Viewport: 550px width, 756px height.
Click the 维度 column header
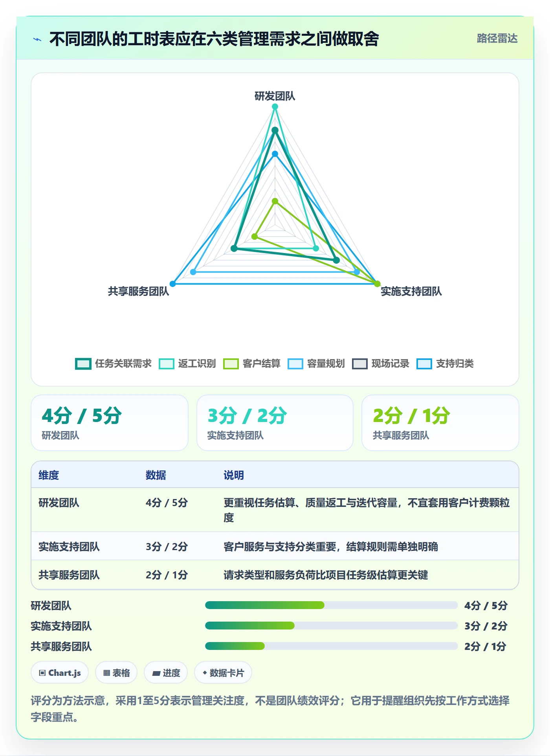coord(49,475)
